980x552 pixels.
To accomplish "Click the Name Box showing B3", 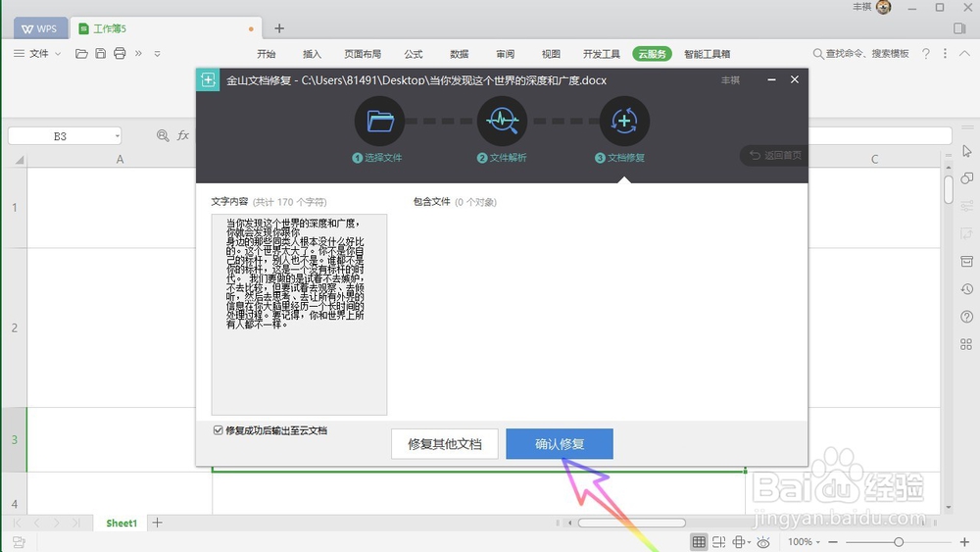I will (60, 136).
